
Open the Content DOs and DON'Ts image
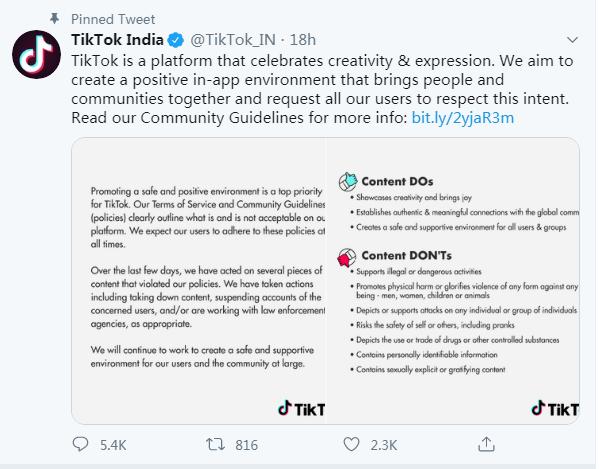pyautogui.click(x=454, y=280)
